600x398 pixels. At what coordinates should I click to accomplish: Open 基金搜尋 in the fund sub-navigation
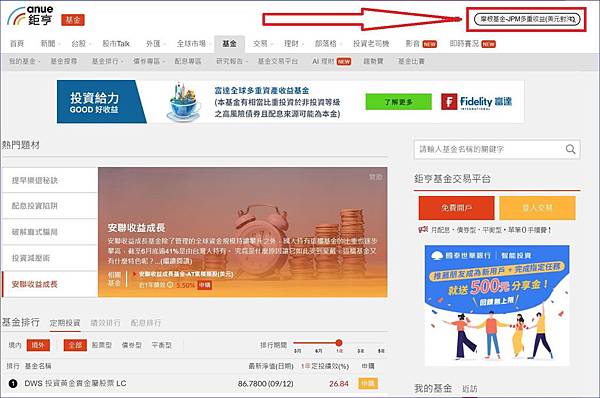coord(64,61)
